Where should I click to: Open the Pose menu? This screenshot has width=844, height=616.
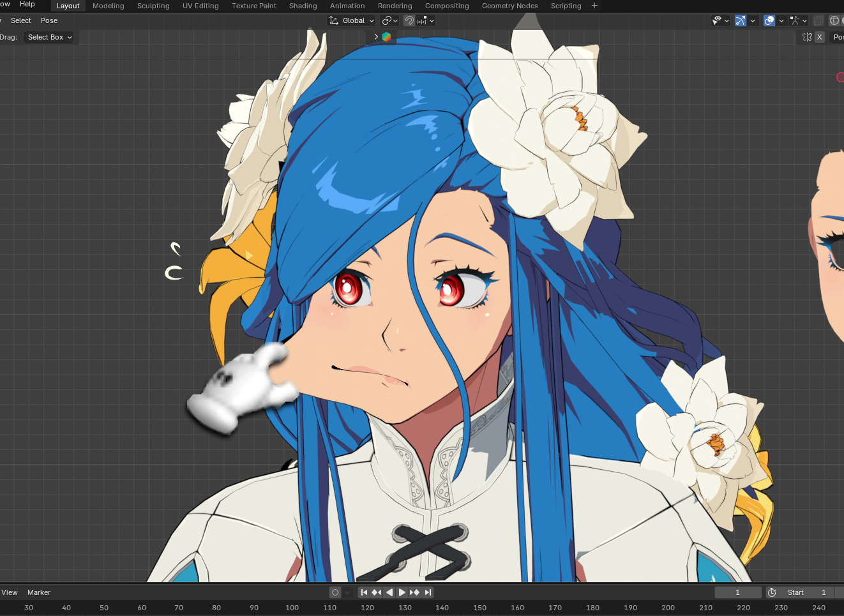(x=49, y=20)
